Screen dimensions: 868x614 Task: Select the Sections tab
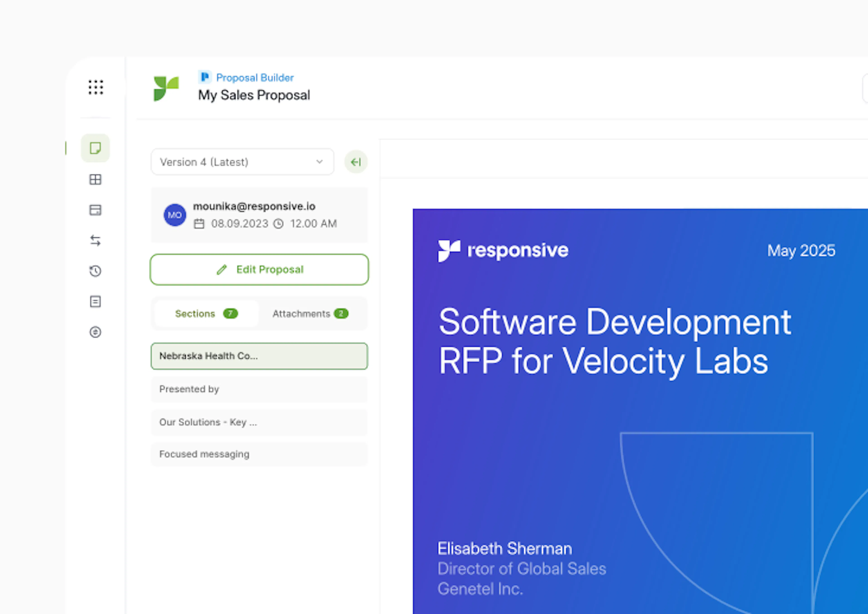pyautogui.click(x=205, y=313)
